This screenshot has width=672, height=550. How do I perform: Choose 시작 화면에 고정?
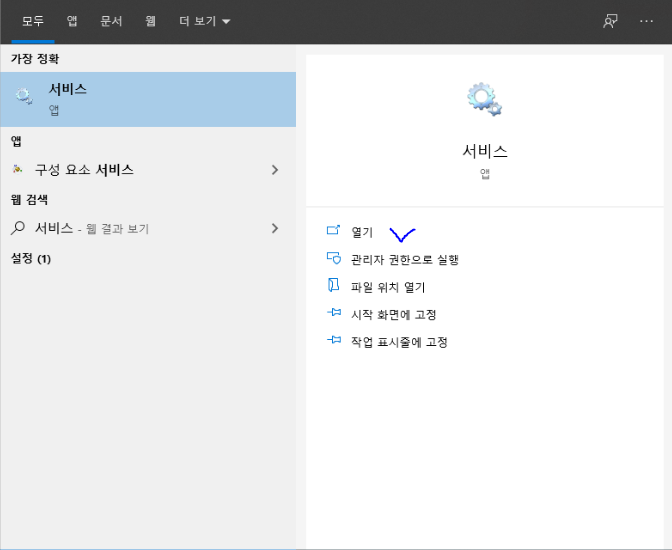point(393,314)
